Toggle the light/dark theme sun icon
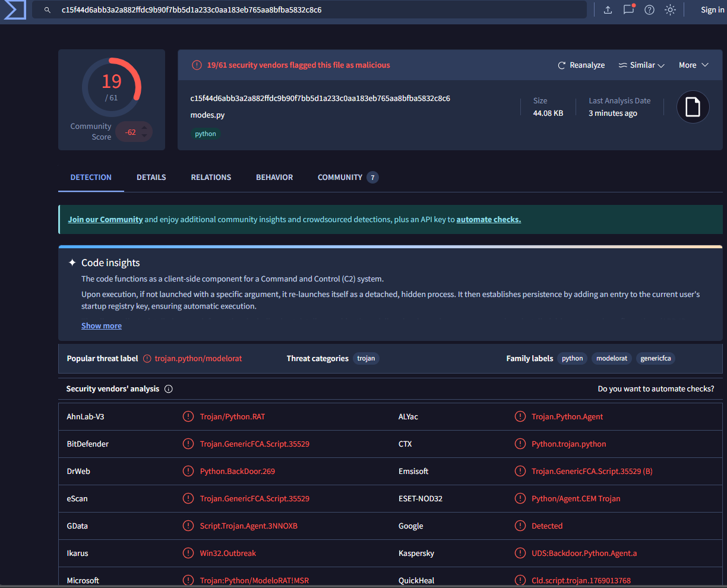Screen dimensions: 727x588 pyautogui.click(x=670, y=10)
